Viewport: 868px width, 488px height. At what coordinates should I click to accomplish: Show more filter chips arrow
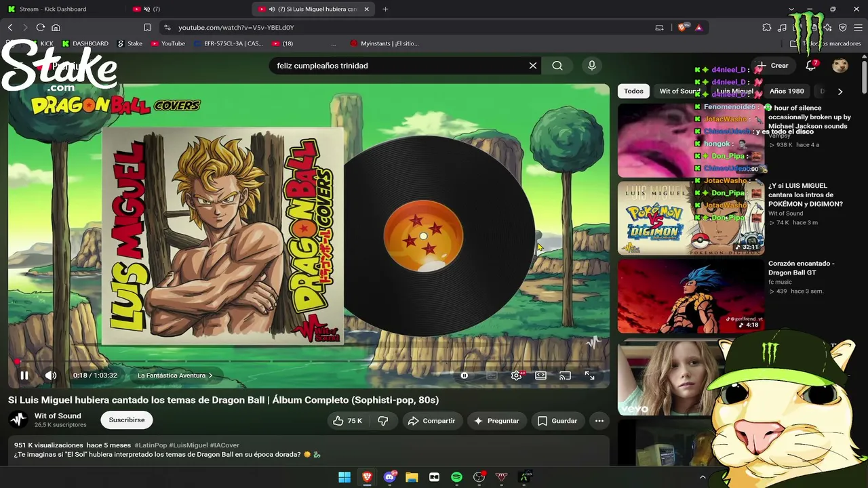pyautogui.click(x=840, y=91)
